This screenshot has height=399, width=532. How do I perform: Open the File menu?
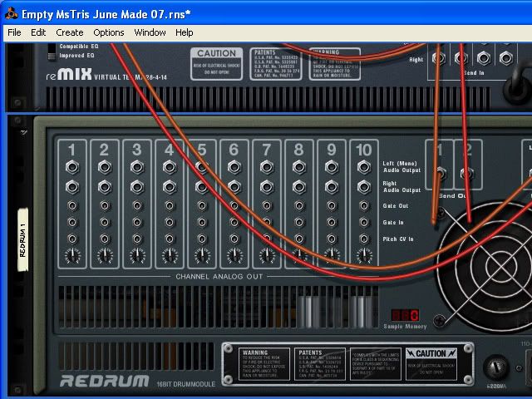coord(14,32)
